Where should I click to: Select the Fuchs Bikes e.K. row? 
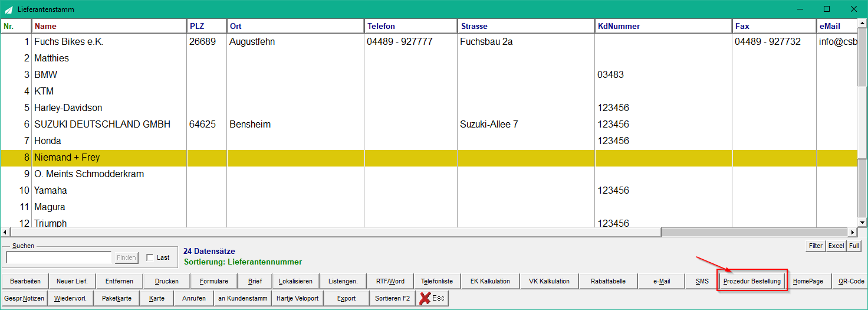point(429,42)
